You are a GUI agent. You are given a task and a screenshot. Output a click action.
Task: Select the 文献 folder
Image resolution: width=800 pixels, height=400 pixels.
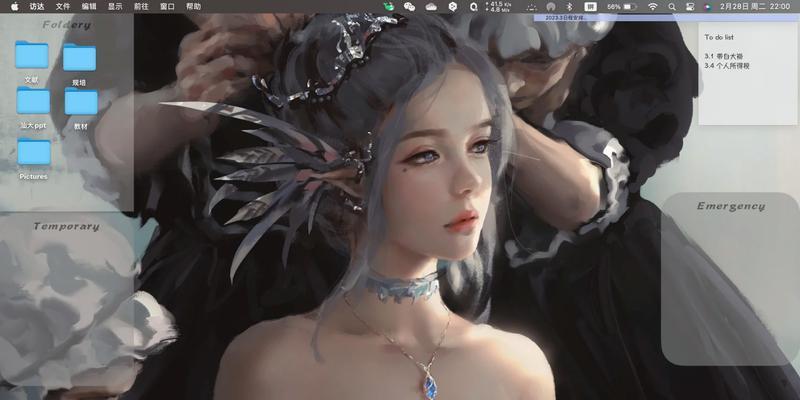[x=32, y=55]
